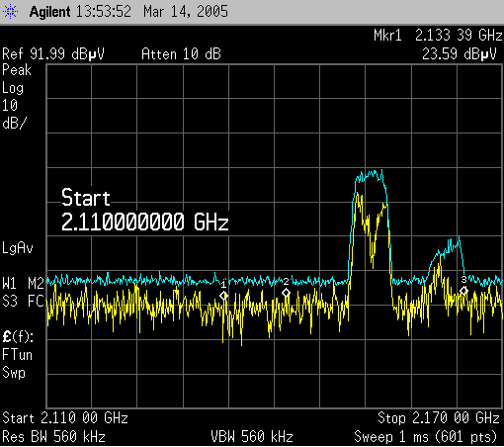Viewport: 504px width, 447px height.
Task: Click the Ref 91.99 dBµV label
Action: pyautogui.click(x=53, y=54)
